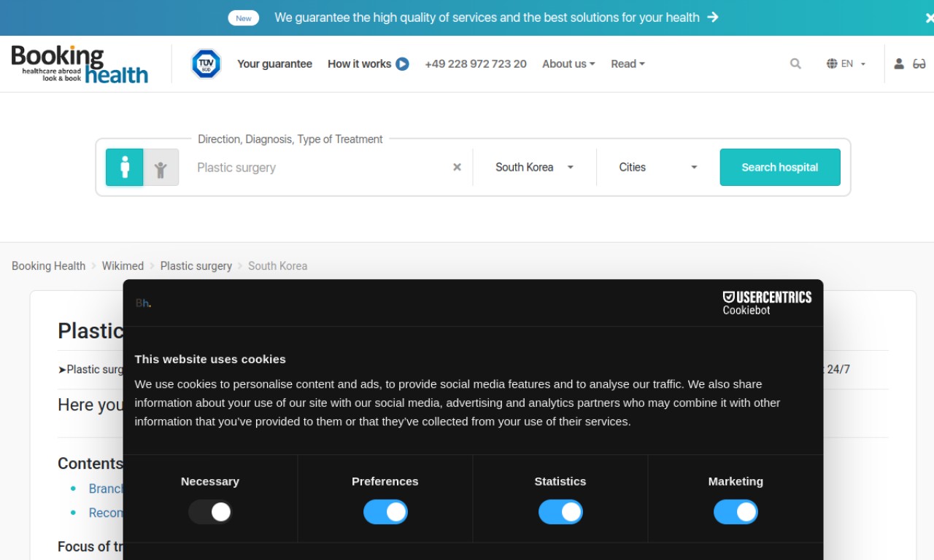Image resolution: width=934 pixels, height=560 pixels.
Task: Select the adult patient icon
Action: point(125,167)
